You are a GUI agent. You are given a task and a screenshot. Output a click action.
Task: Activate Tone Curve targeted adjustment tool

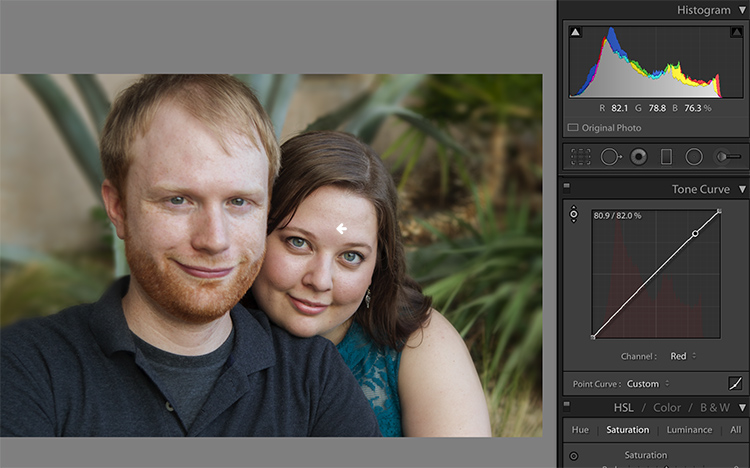[x=574, y=214]
